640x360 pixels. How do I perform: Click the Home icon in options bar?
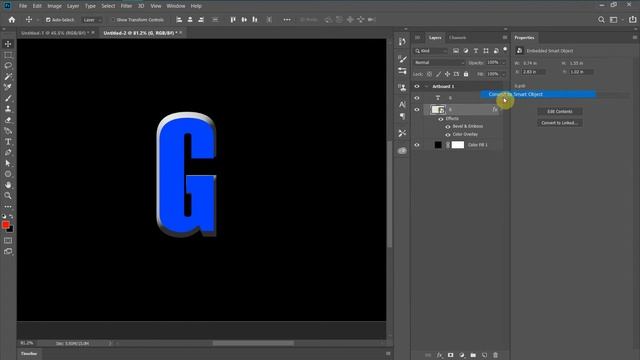12,20
